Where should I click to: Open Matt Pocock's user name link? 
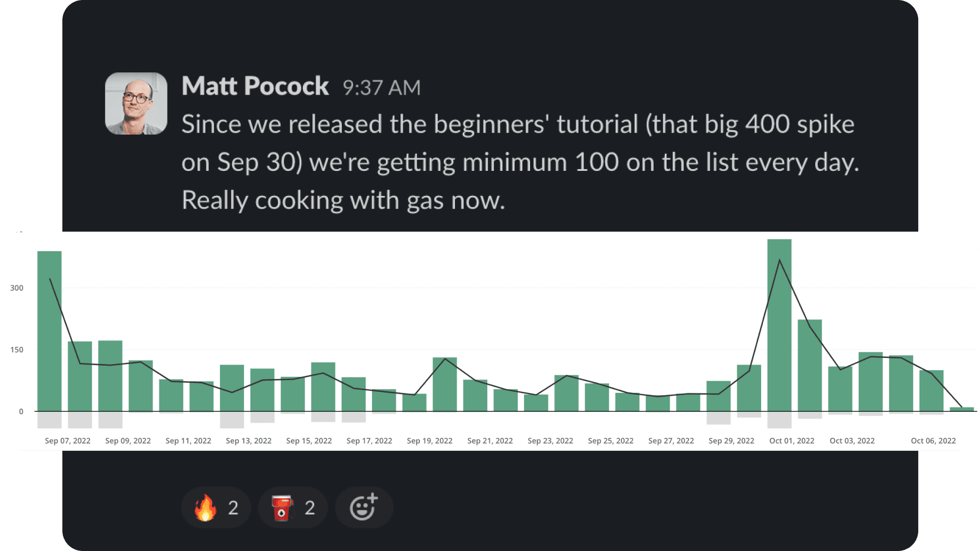pos(255,86)
